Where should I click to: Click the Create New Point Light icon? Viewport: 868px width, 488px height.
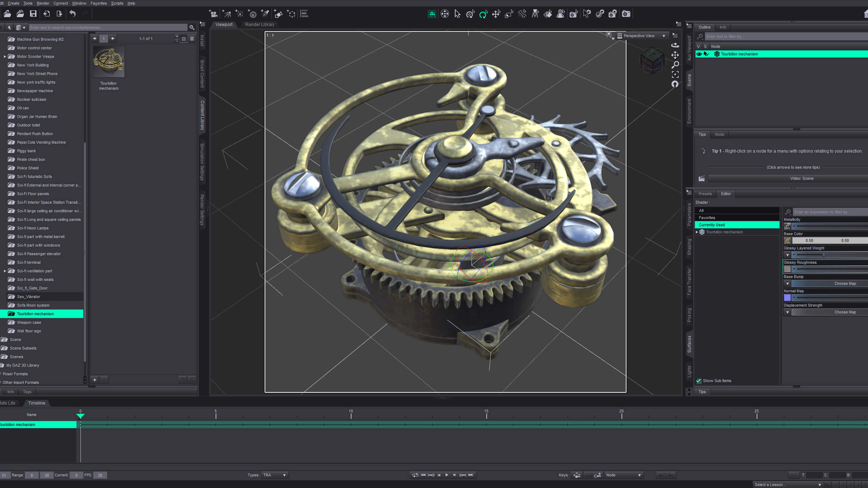(x=239, y=14)
